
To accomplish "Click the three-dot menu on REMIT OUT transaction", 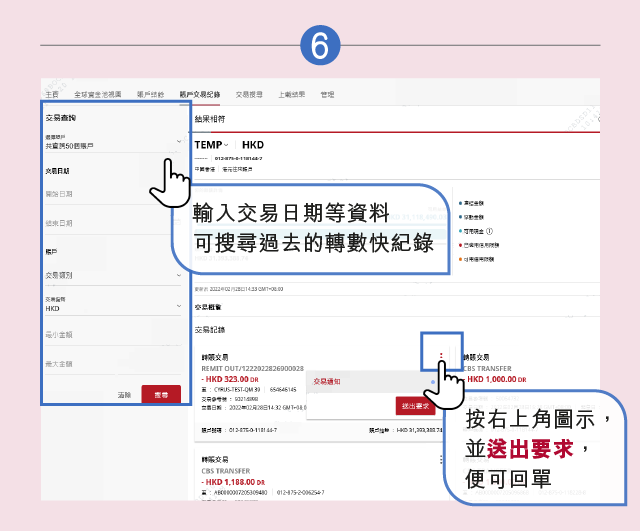I will [440, 356].
